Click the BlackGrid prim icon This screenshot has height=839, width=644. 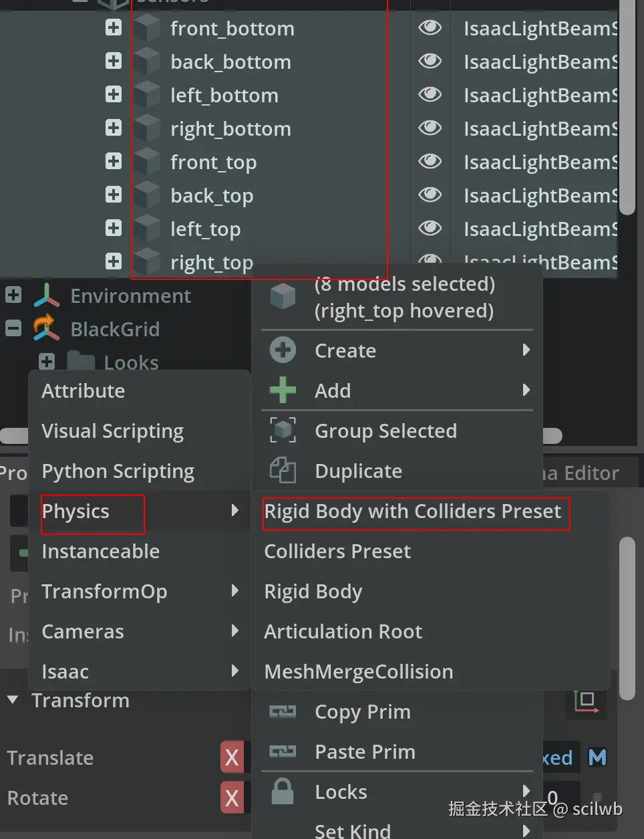coord(45,328)
